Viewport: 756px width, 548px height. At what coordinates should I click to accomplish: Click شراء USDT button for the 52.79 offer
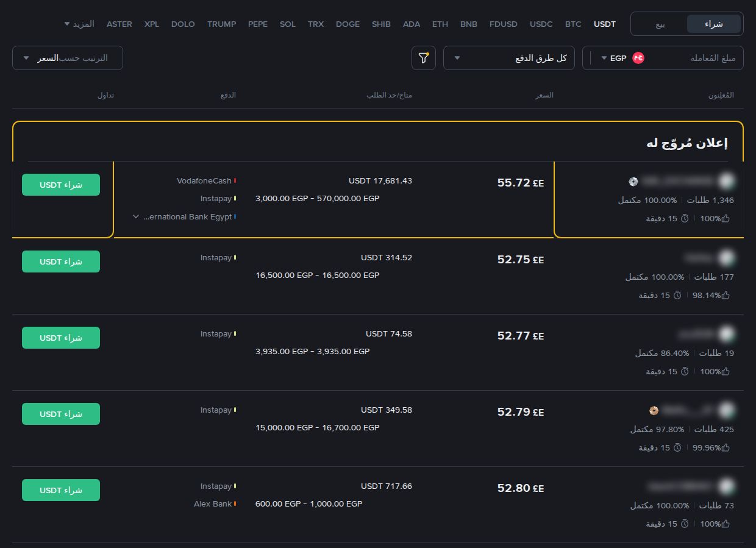[x=61, y=414]
